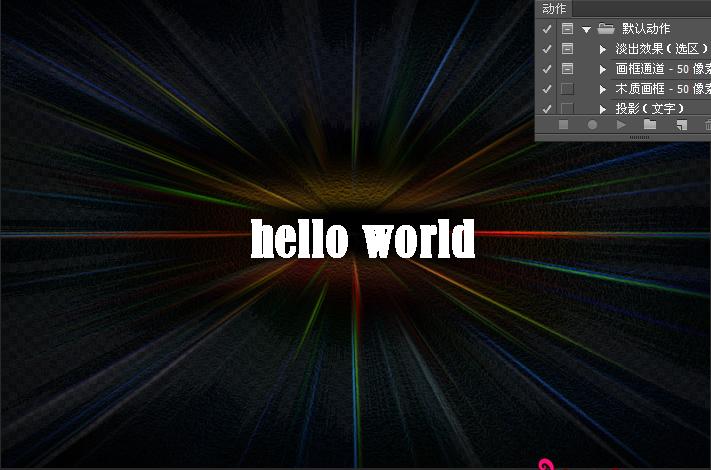Screen dimensions: 711x470
Task: Expand the 画框通道 - 50 像素 action
Action: click(603, 69)
